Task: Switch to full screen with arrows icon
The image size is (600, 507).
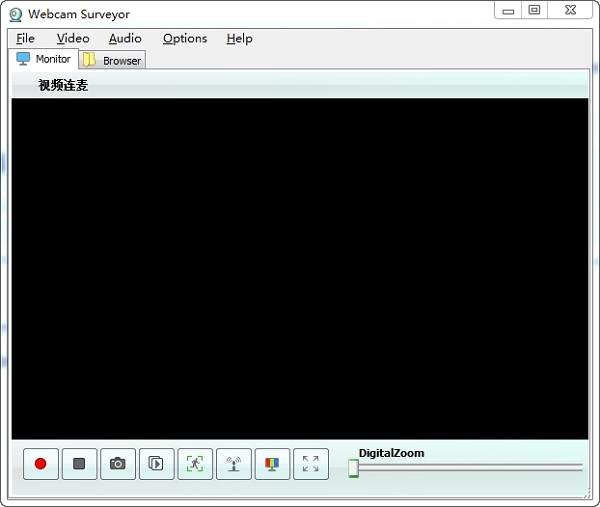Action: click(x=311, y=464)
